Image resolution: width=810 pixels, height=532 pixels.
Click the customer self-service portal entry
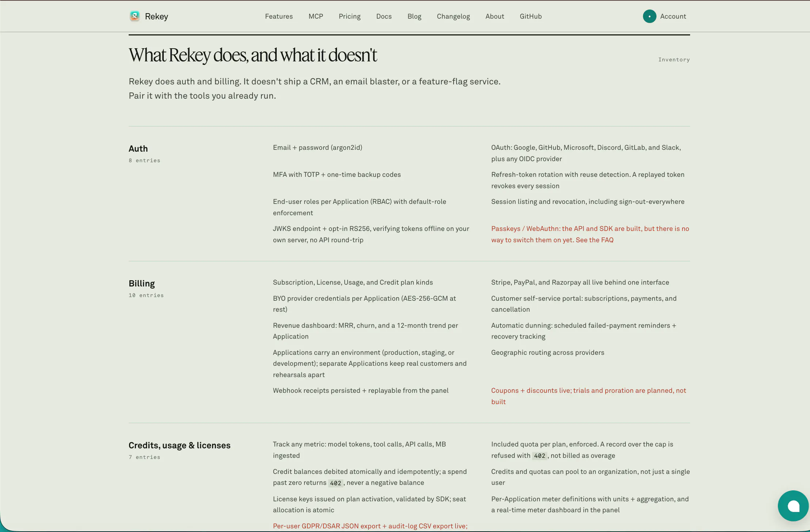point(584,304)
